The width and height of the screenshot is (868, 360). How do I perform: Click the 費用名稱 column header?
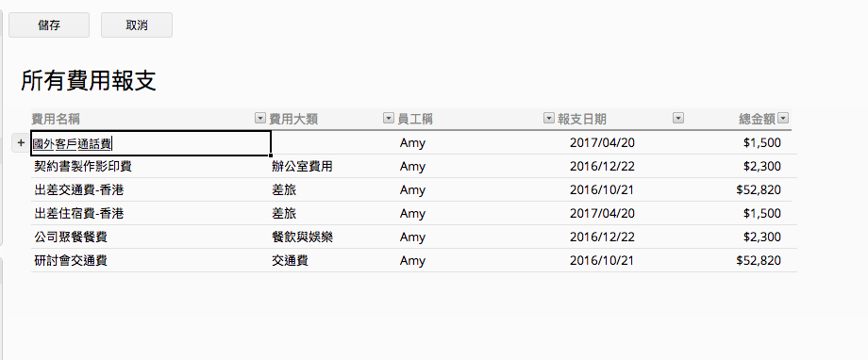coord(59,119)
